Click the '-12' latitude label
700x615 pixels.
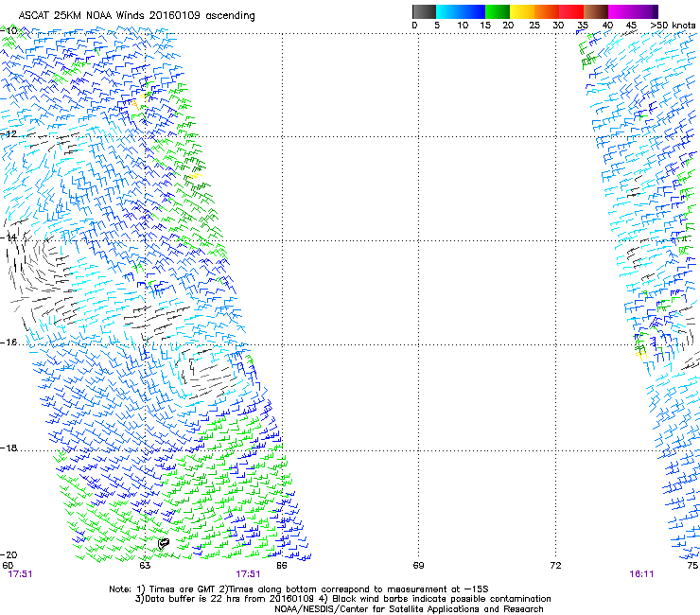[x=9, y=134]
